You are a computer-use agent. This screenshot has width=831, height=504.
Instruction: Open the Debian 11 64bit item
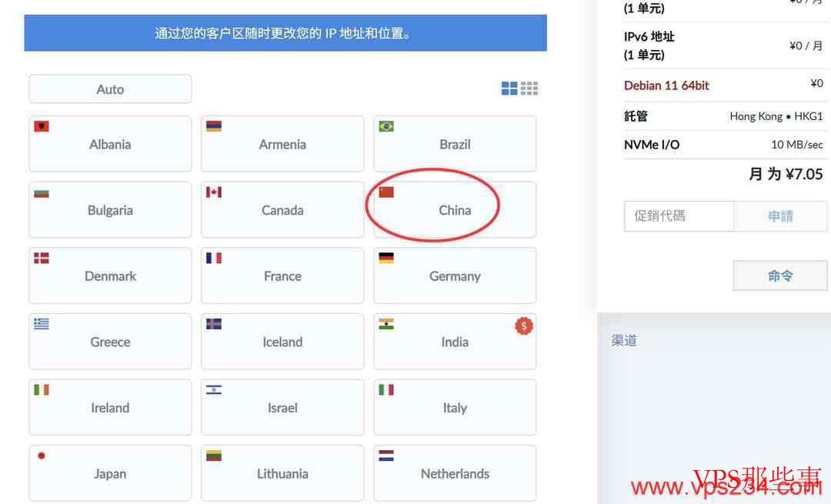tap(666, 85)
